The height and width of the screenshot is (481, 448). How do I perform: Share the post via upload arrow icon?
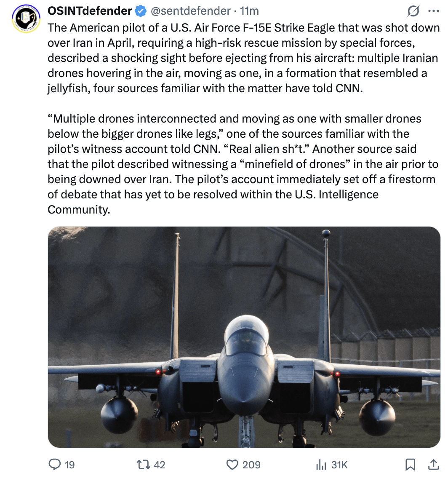[x=433, y=465]
